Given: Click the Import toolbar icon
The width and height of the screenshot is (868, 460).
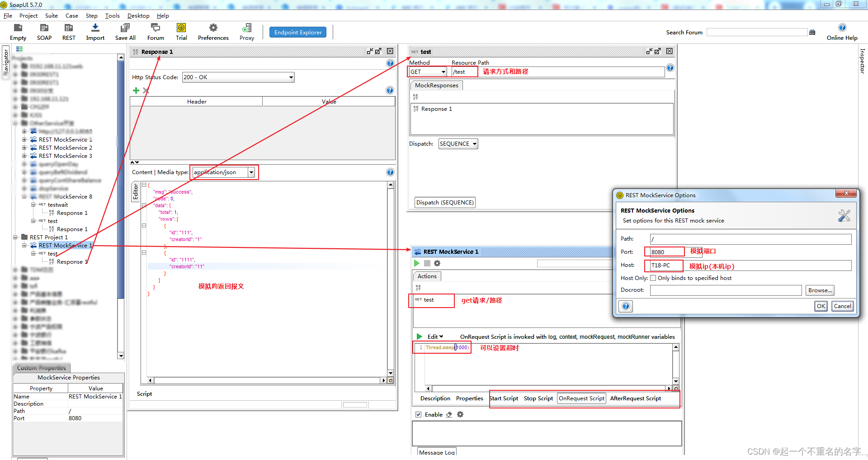Looking at the screenshot, I should click(95, 28).
